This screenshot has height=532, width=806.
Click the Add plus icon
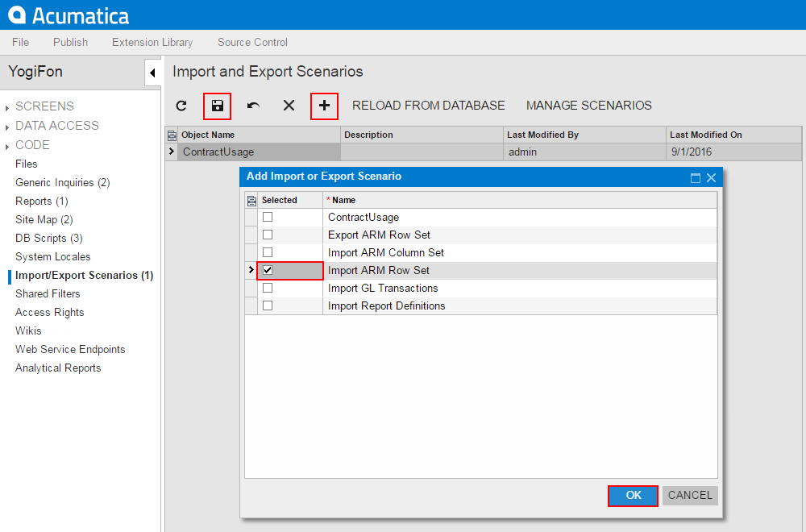point(324,106)
